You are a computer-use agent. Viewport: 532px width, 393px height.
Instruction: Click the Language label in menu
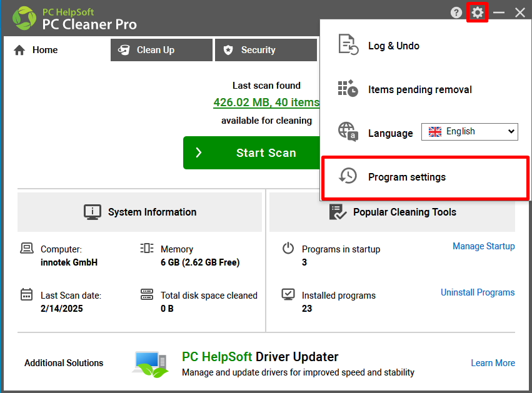pyautogui.click(x=391, y=133)
